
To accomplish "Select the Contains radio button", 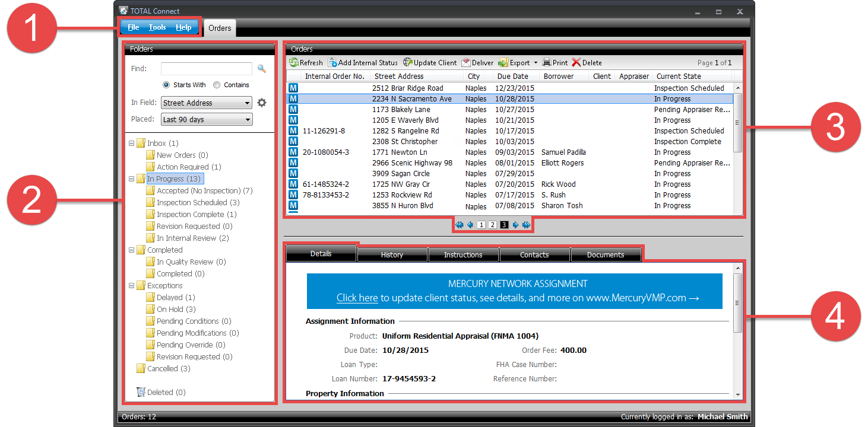I will [x=217, y=85].
